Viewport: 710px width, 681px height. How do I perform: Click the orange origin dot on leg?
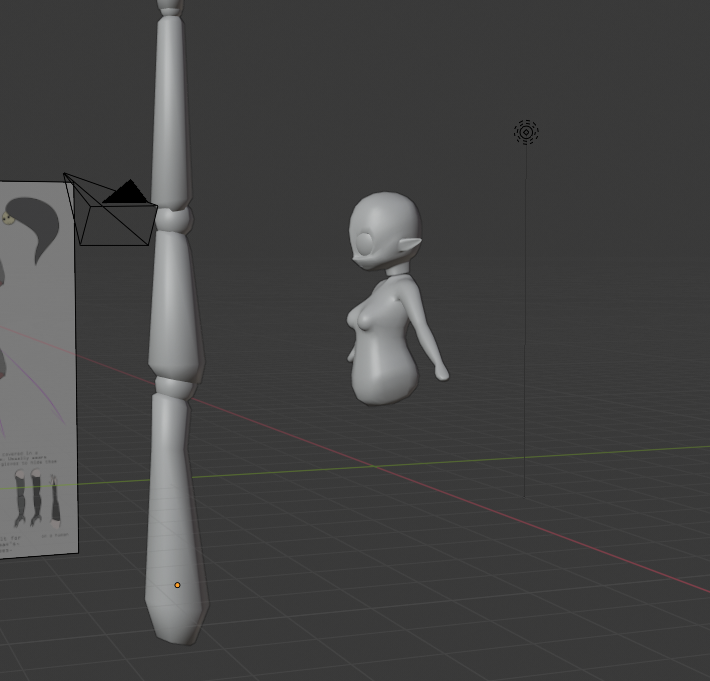coord(178,585)
